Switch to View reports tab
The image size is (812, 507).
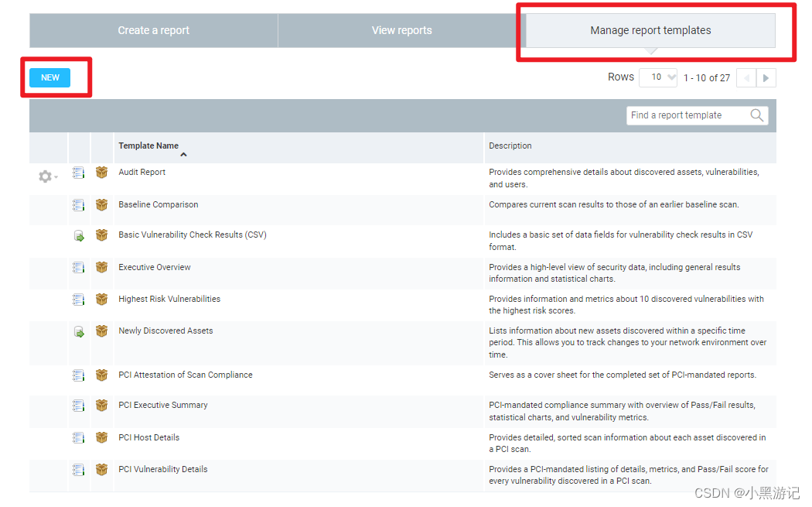[x=402, y=31]
